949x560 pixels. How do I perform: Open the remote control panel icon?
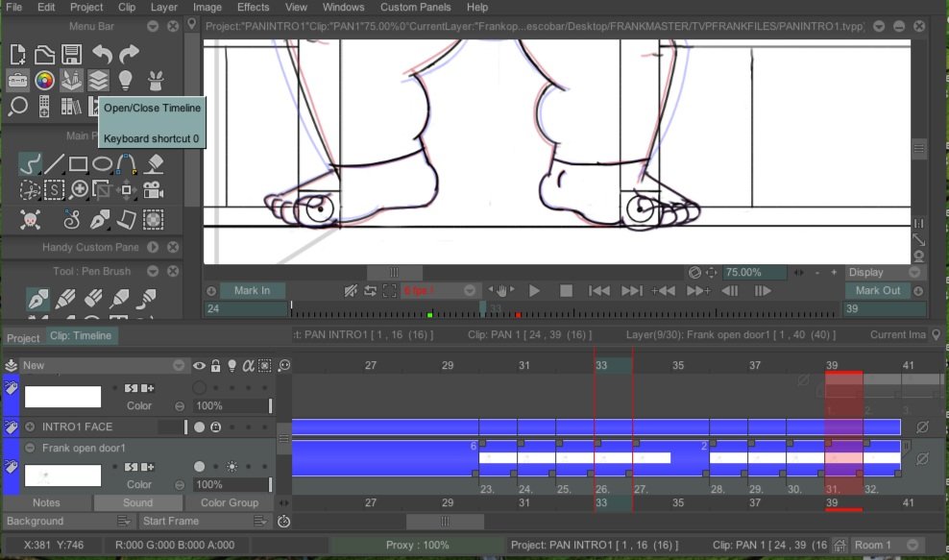tap(44, 106)
